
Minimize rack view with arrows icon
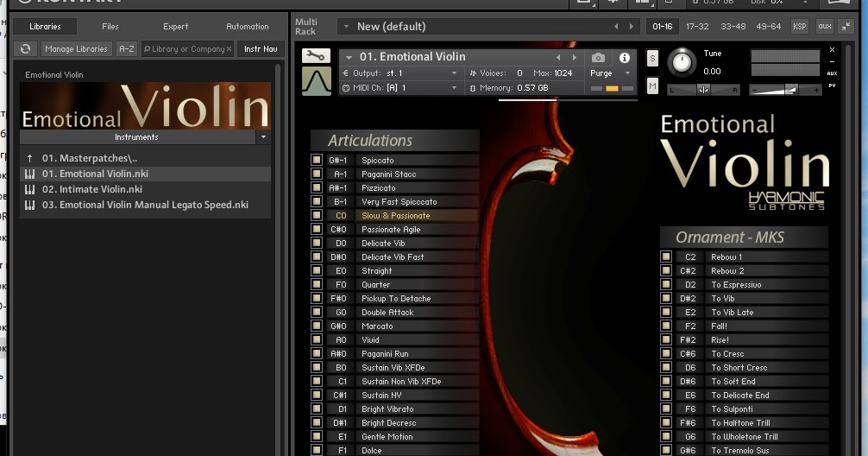pos(846,26)
